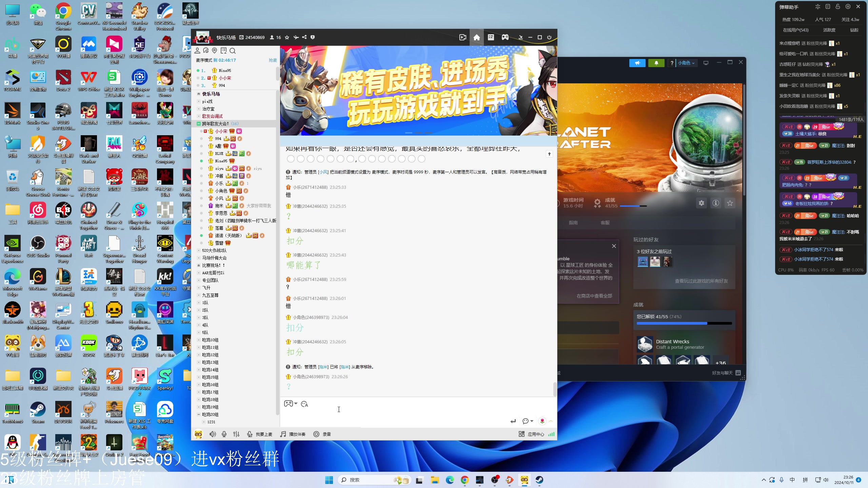This screenshot has width=868, height=488.
Task: Open the audio mixer settings icon
Action: click(236, 434)
